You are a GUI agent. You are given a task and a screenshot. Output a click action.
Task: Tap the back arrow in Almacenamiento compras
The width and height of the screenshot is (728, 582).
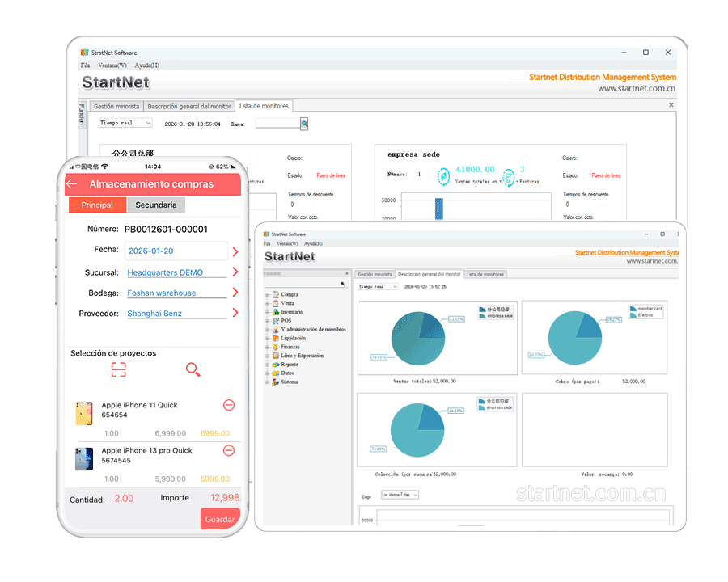coord(72,184)
